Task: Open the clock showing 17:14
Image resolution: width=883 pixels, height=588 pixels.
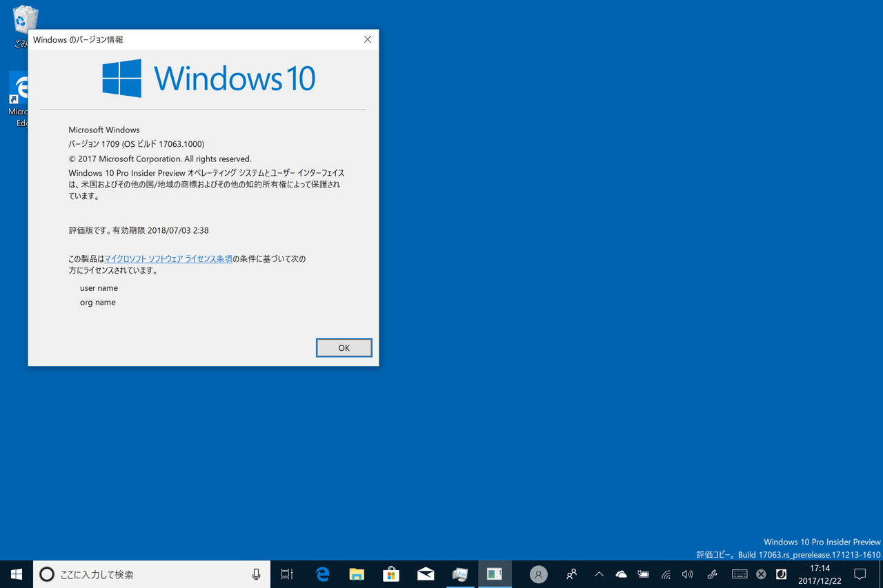Action: pos(820,574)
